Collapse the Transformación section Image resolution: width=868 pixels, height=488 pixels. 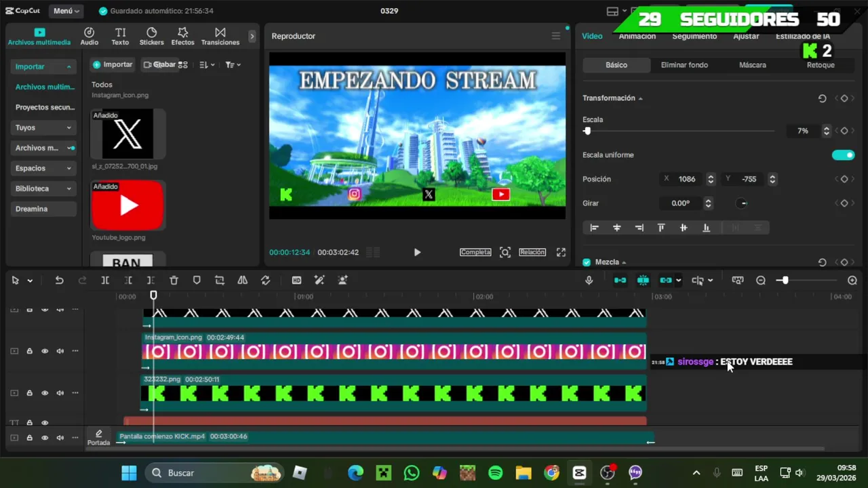(640, 98)
